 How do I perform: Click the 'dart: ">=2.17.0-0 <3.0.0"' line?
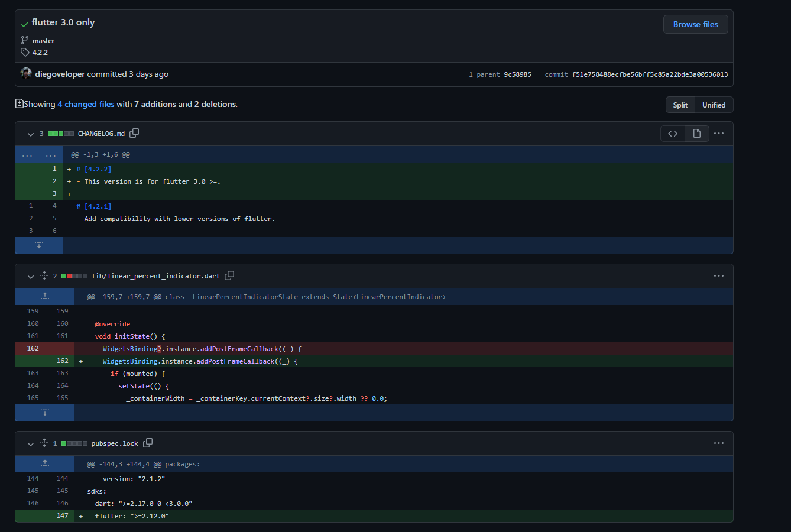144,504
